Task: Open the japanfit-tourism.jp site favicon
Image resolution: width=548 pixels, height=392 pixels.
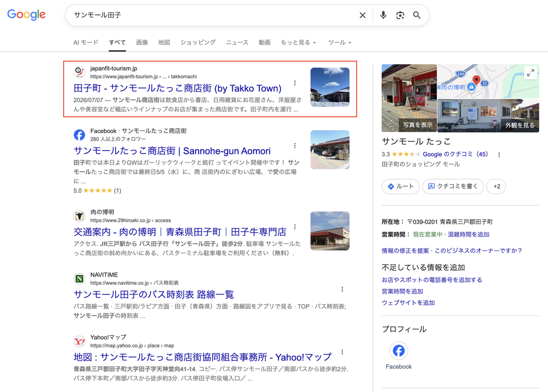Action: pyautogui.click(x=79, y=72)
